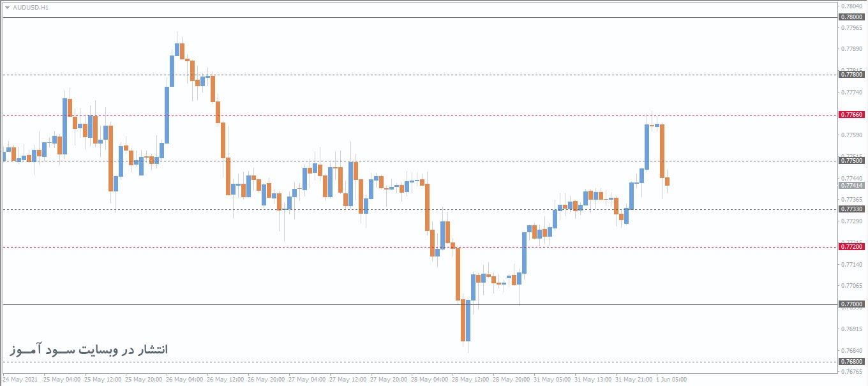Click the 26 May 12:00 time label
This screenshot has height=386, width=868.
point(225,379)
